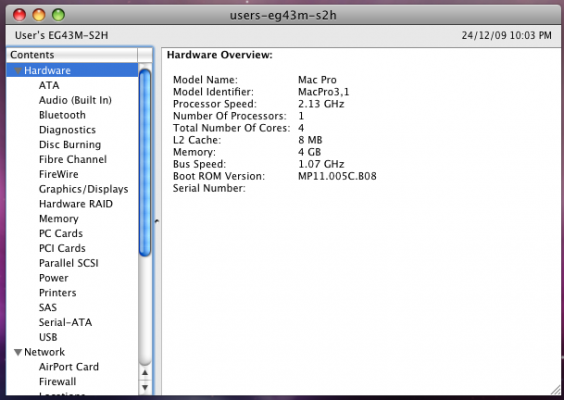Screen dimensions: 564x400
Task: Open the Audio (Built In) entry
Action: point(75,100)
